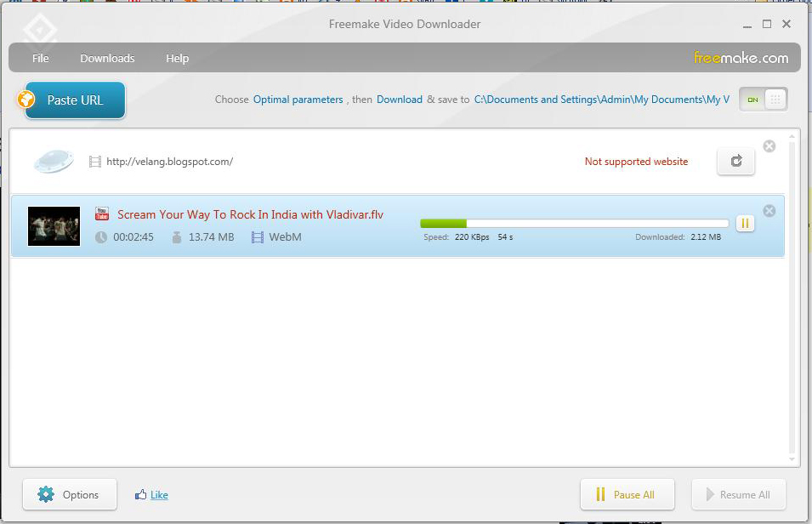Click the Paste URL button
This screenshot has width=812, height=524.
[x=75, y=100]
